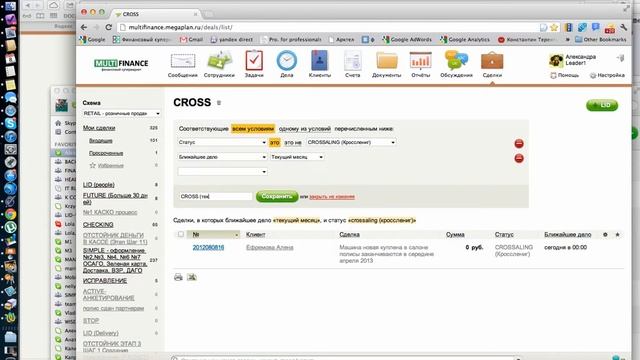Toggle the Избранные star in sidebar

coord(93,165)
